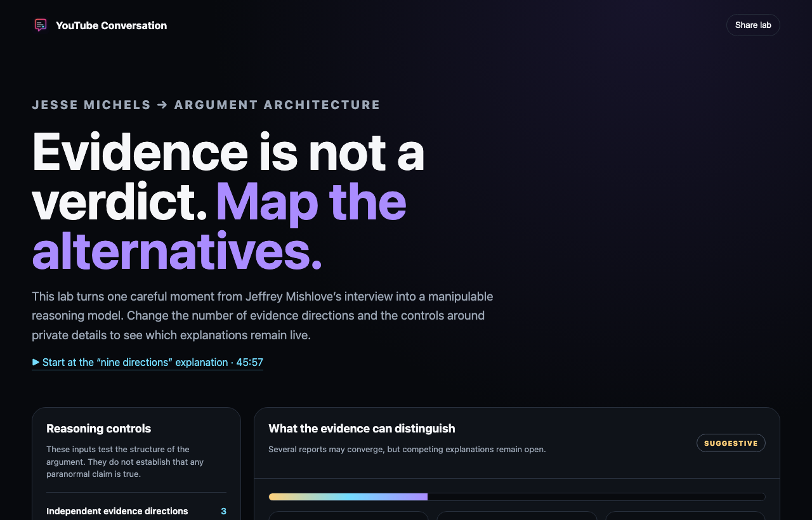The image size is (812, 520).
Task: Click the evidence directions value 3
Action: point(223,511)
